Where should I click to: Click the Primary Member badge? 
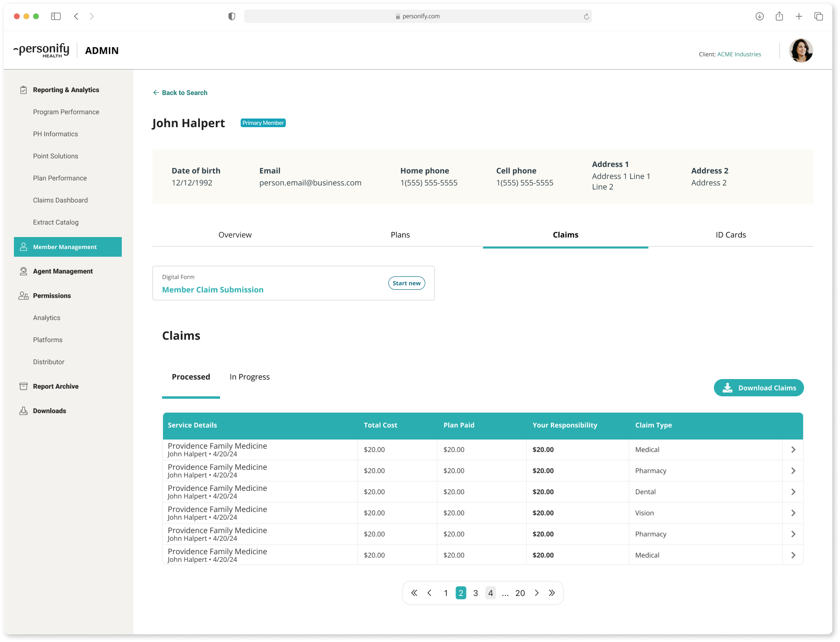[x=263, y=123]
